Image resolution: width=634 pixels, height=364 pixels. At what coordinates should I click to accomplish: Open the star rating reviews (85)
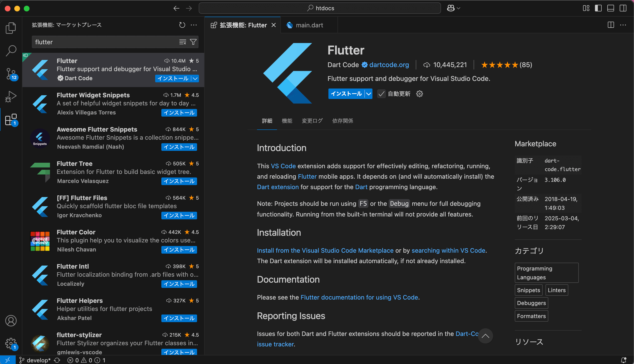pyautogui.click(x=506, y=65)
